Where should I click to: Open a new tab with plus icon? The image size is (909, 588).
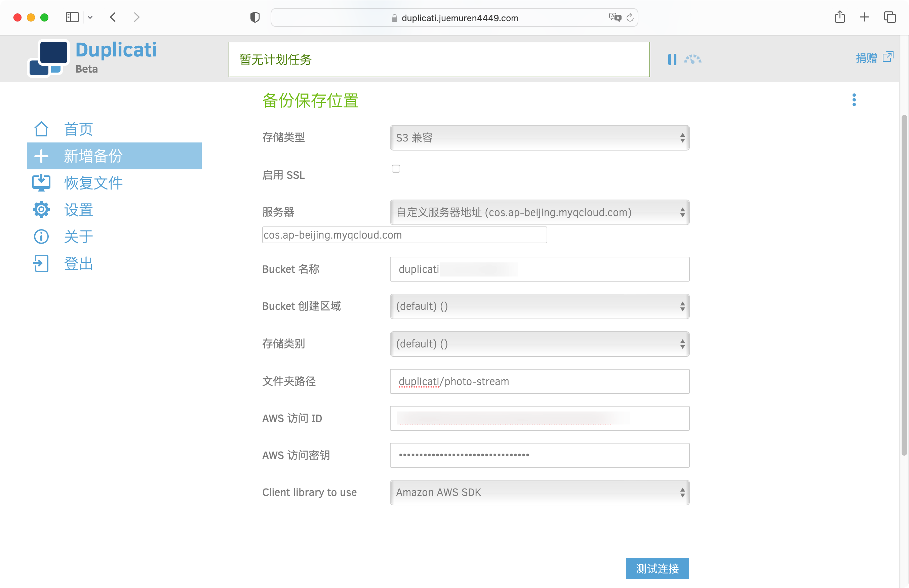tap(865, 17)
